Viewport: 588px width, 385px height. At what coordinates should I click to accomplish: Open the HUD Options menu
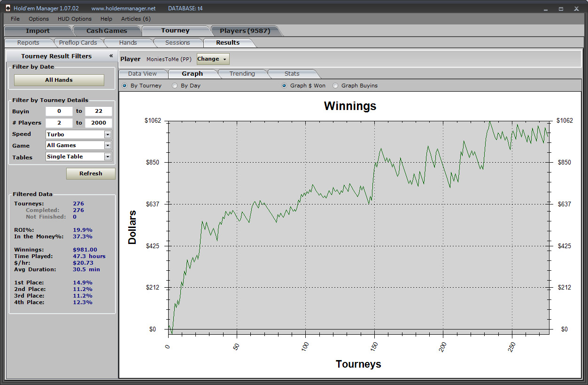[75, 19]
